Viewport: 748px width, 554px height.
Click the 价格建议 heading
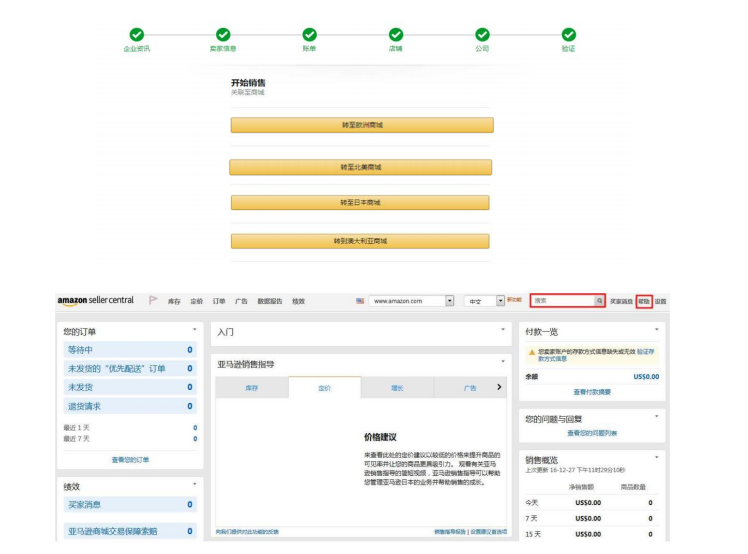point(380,437)
